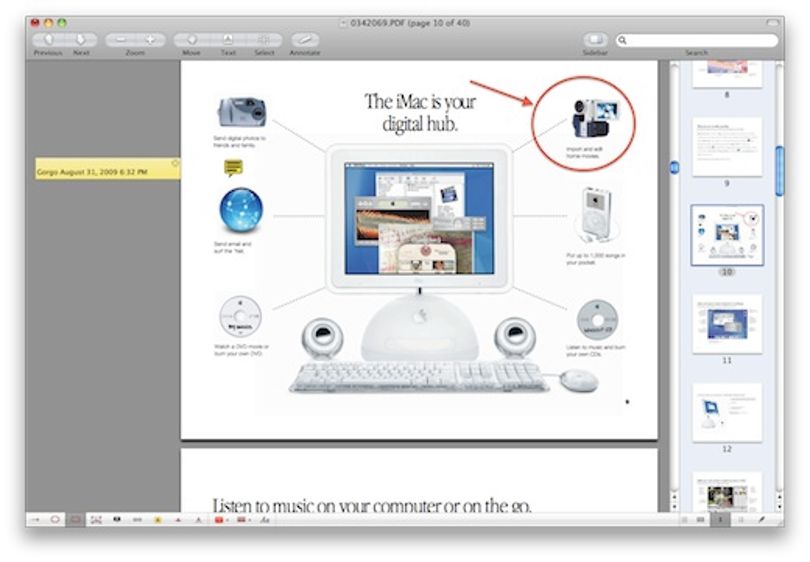The image size is (810, 562).
Task: Go to Previous page
Action: [x=49, y=40]
